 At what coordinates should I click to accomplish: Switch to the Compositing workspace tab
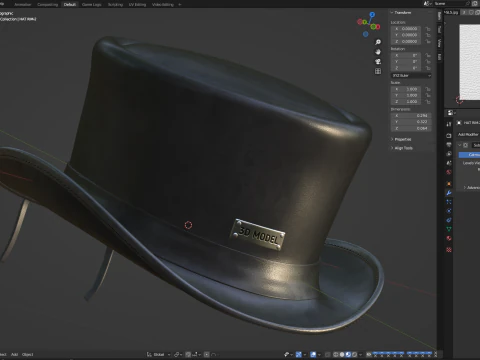(47, 4)
